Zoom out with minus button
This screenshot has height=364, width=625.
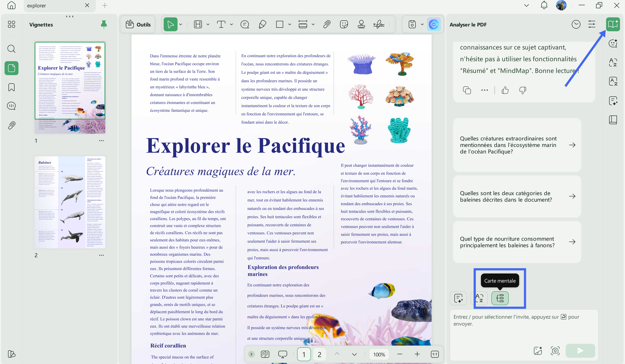pos(400,354)
